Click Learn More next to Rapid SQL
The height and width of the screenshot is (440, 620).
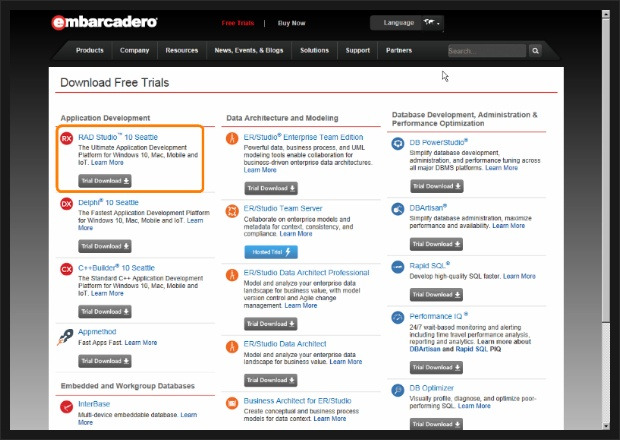tap(519, 276)
